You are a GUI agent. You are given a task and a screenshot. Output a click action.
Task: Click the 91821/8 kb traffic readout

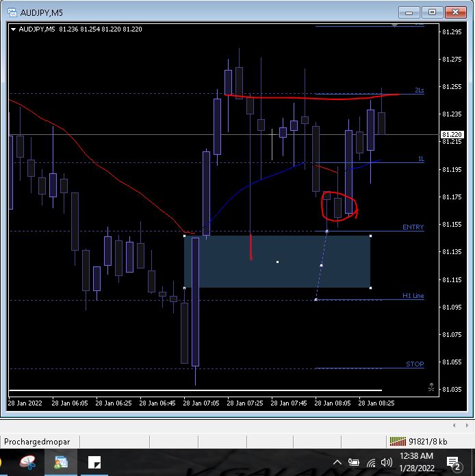(x=428, y=441)
